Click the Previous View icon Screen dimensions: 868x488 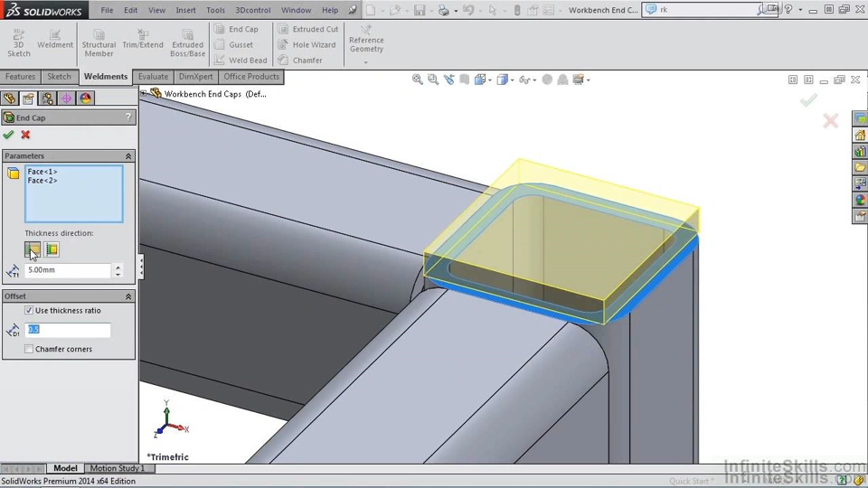coord(449,80)
